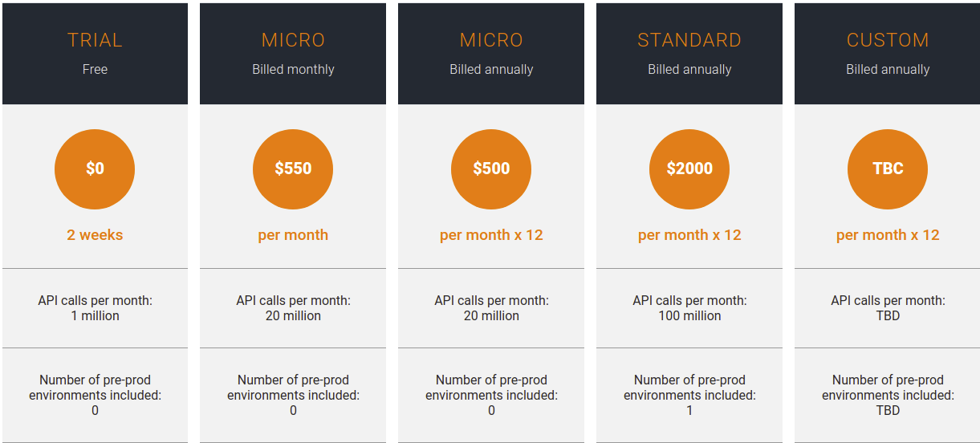Click the $550 orange price circle
Viewport: 980px width, 443px height.
pos(293,169)
